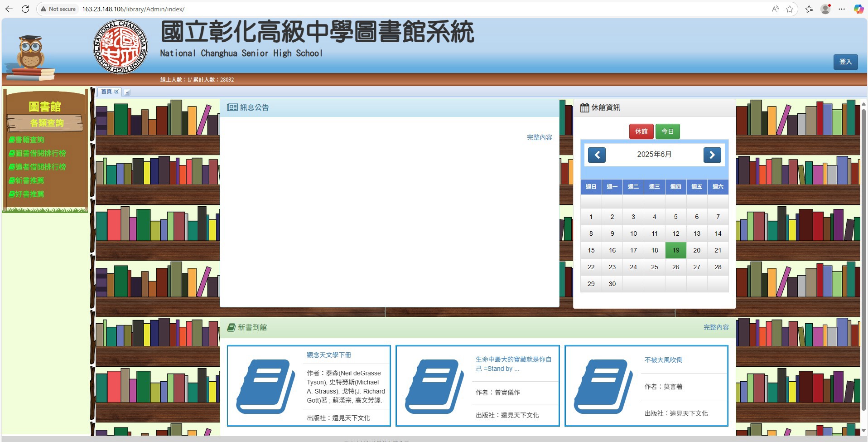Select 好書推薦 in the library sidebar
868x442 pixels.
tap(29, 194)
